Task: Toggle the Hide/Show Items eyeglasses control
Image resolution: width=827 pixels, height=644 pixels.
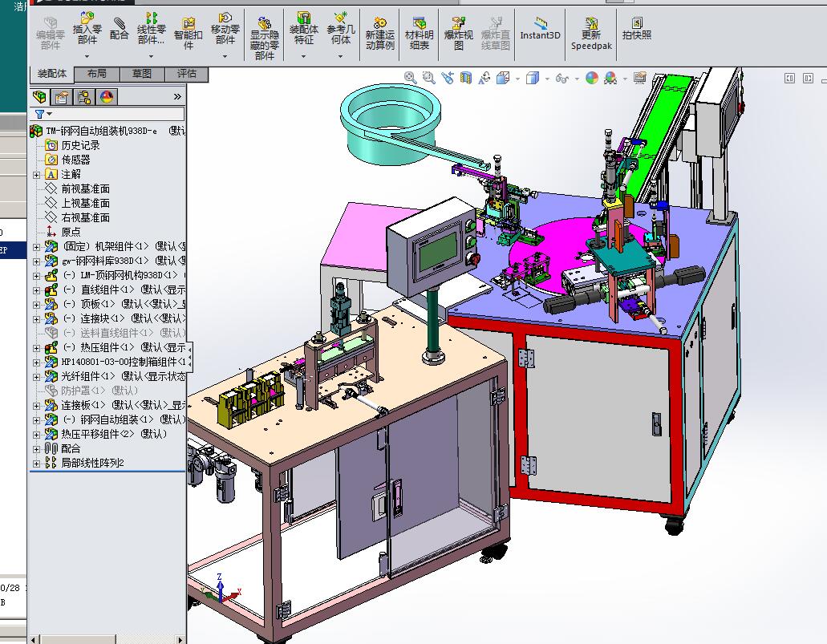Action: pyautogui.click(x=562, y=78)
